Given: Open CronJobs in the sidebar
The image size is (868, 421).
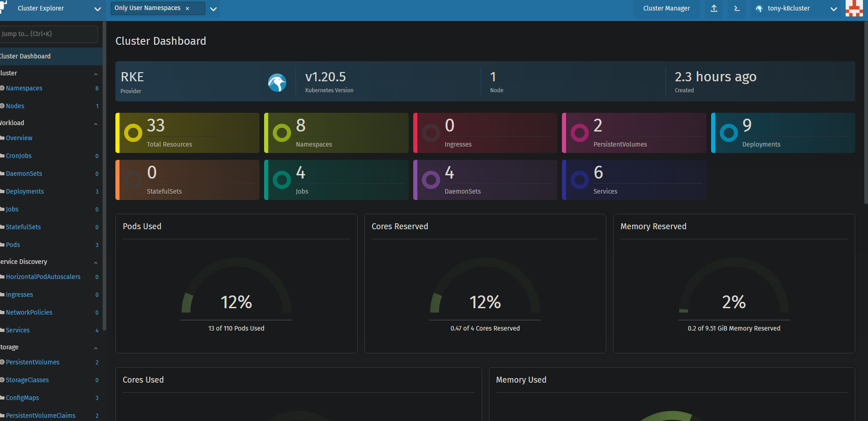Looking at the screenshot, I should click(19, 156).
